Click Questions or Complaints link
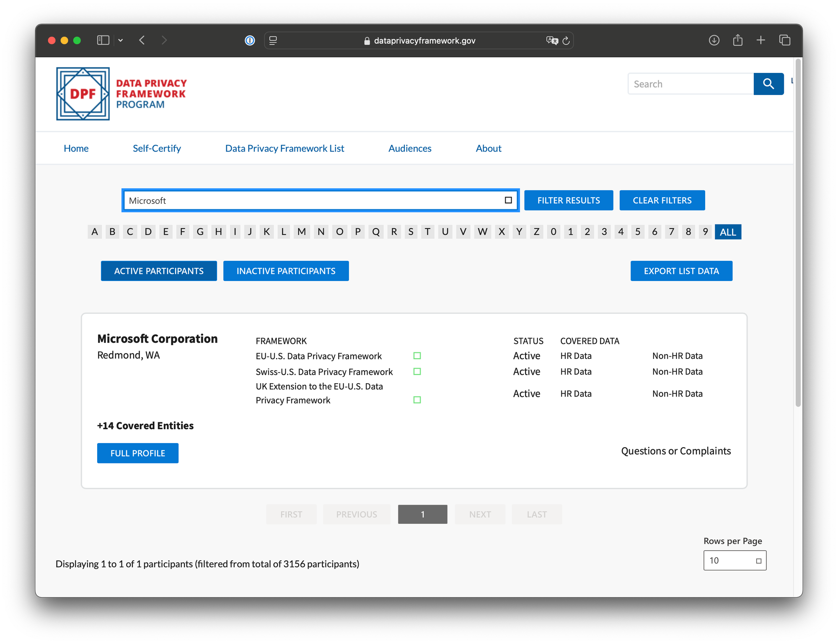Viewport: 838px width, 644px height. click(x=676, y=451)
